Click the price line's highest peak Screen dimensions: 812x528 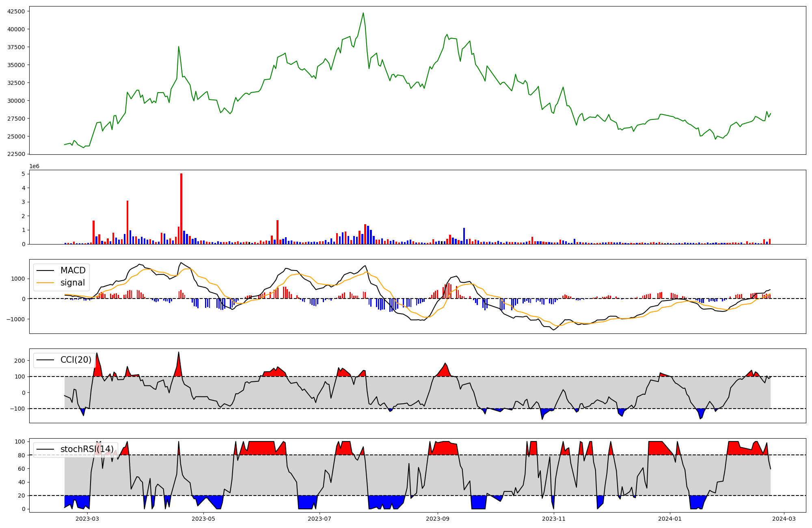[363, 13]
